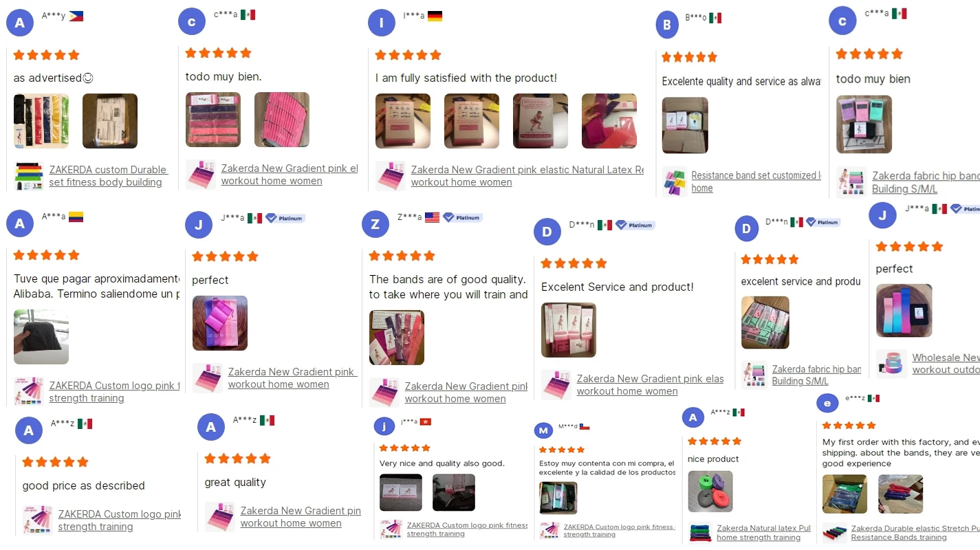The width and height of the screenshot is (980, 550).
Task: Open Zakerda Durable elastic Stretch Pull link
Action: pyautogui.click(x=915, y=533)
